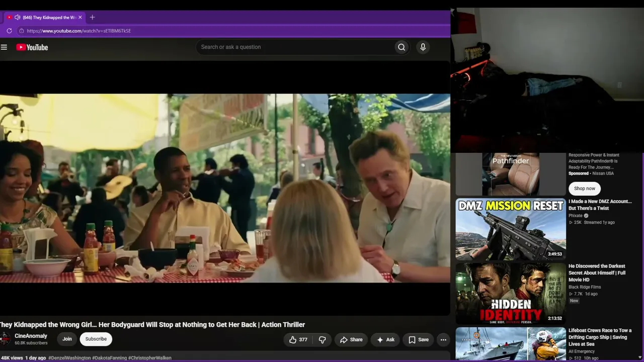The width and height of the screenshot is (644, 362).
Task: Click the search magnifier button
Action: (x=401, y=47)
